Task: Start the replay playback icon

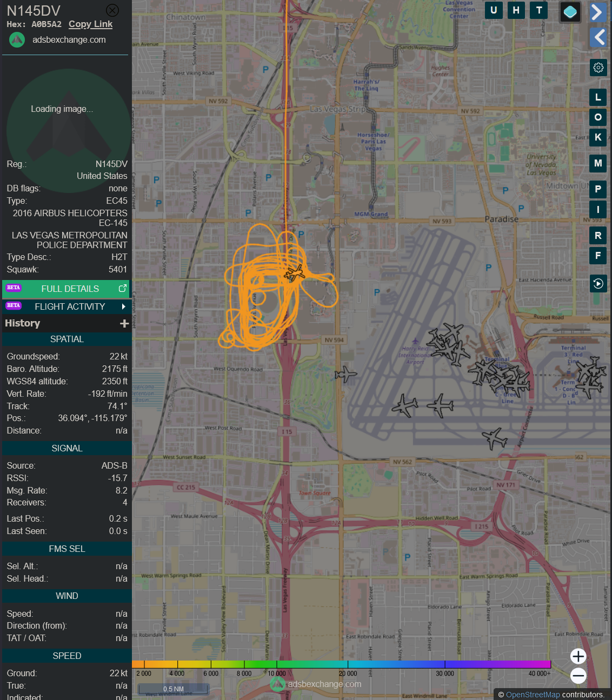Action: (x=598, y=283)
